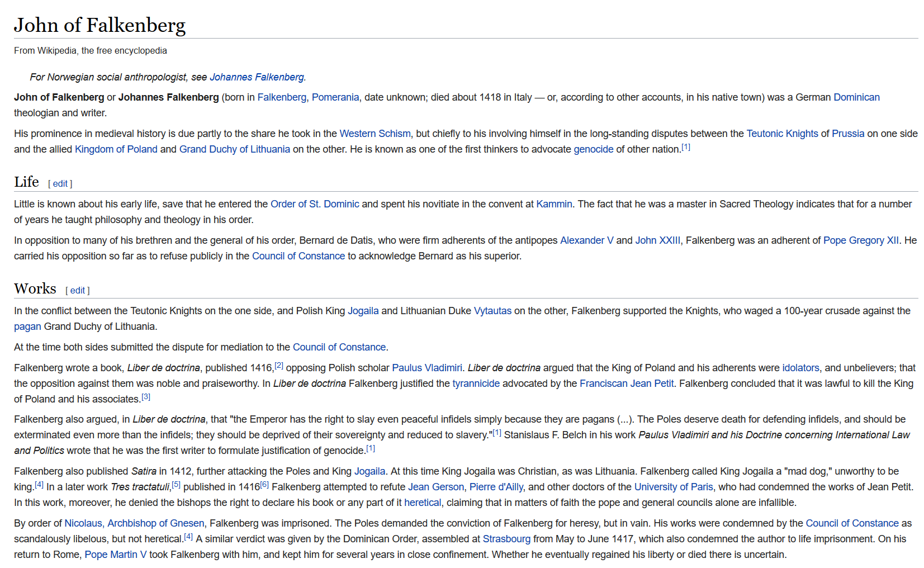The height and width of the screenshot is (568, 924).
Task: Open the University of Paris link
Action: pyautogui.click(x=674, y=487)
